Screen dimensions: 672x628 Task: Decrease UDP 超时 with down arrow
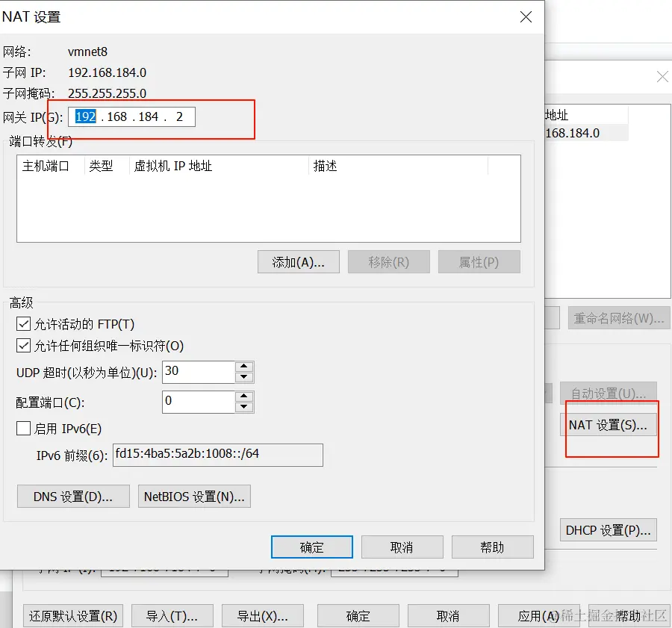click(244, 377)
